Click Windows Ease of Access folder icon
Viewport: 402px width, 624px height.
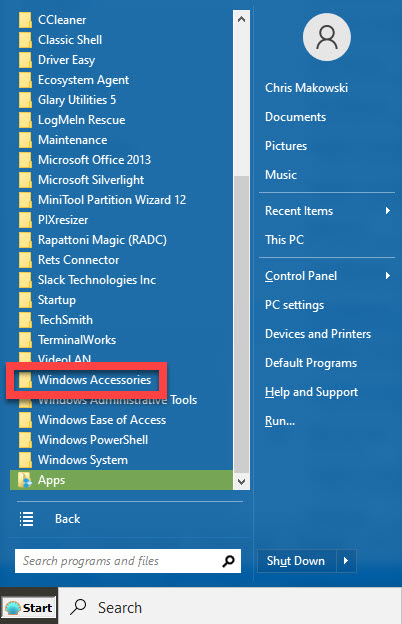point(25,420)
